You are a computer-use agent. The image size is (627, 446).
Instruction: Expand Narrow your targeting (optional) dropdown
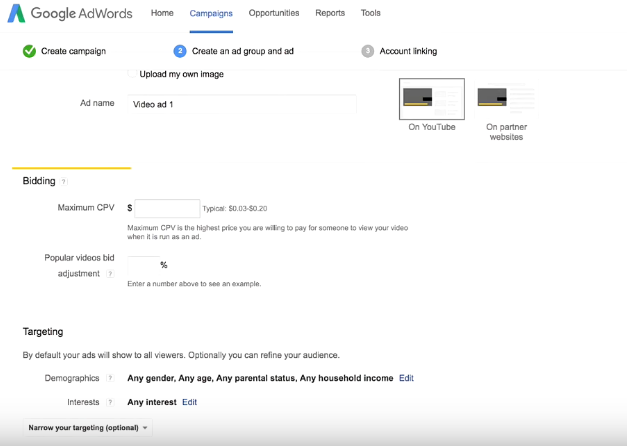click(89, 428)
